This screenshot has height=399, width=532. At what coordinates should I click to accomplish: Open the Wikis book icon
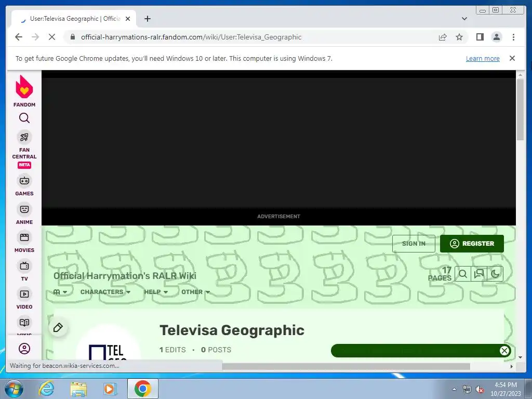[x=24, y=323]
